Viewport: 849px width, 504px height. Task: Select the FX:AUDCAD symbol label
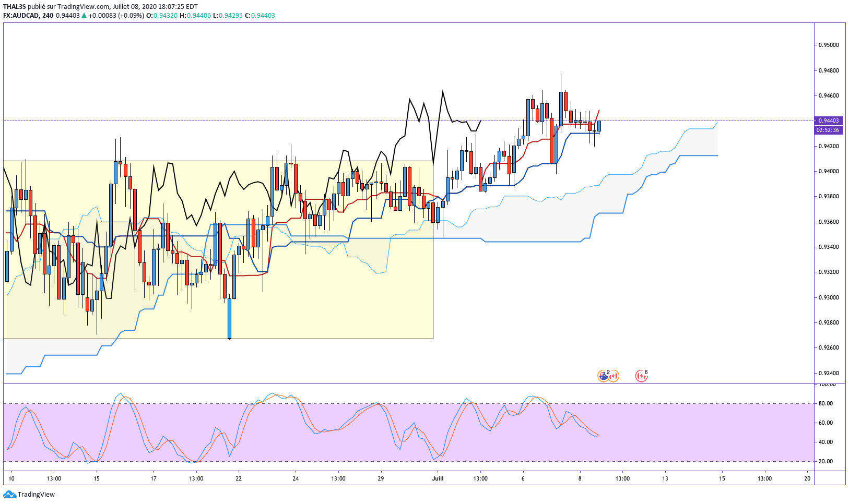point(20,16)
